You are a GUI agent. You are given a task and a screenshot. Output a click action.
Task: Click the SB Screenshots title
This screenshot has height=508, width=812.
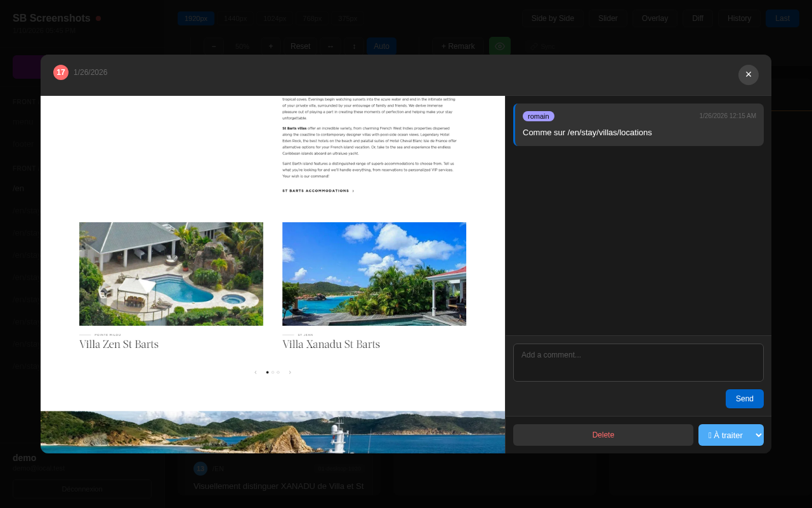tap(51, 18)
